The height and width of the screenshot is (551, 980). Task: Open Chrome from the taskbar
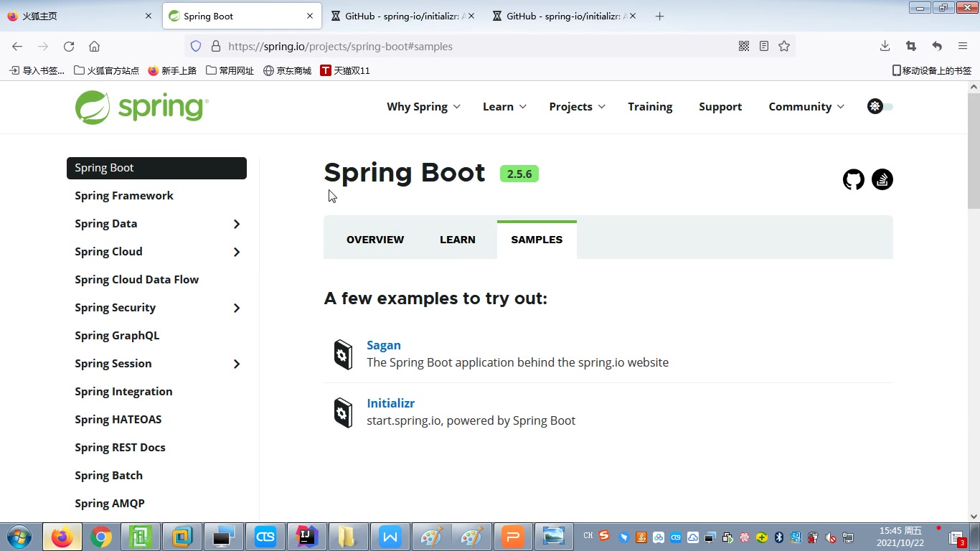pos(101,537)
